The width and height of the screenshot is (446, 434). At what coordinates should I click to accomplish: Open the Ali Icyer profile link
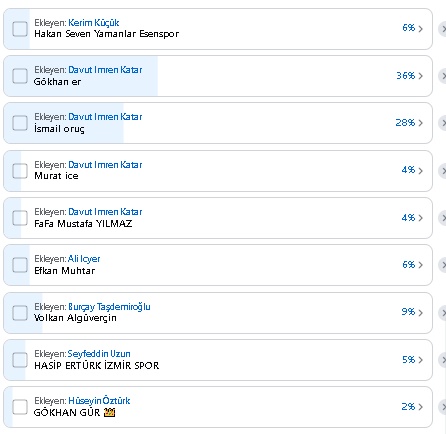84,259
